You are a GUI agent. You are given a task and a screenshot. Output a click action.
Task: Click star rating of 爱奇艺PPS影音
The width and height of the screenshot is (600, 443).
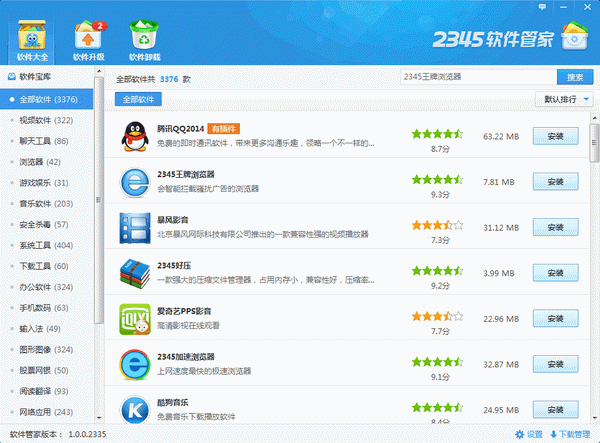coord(437,316)
